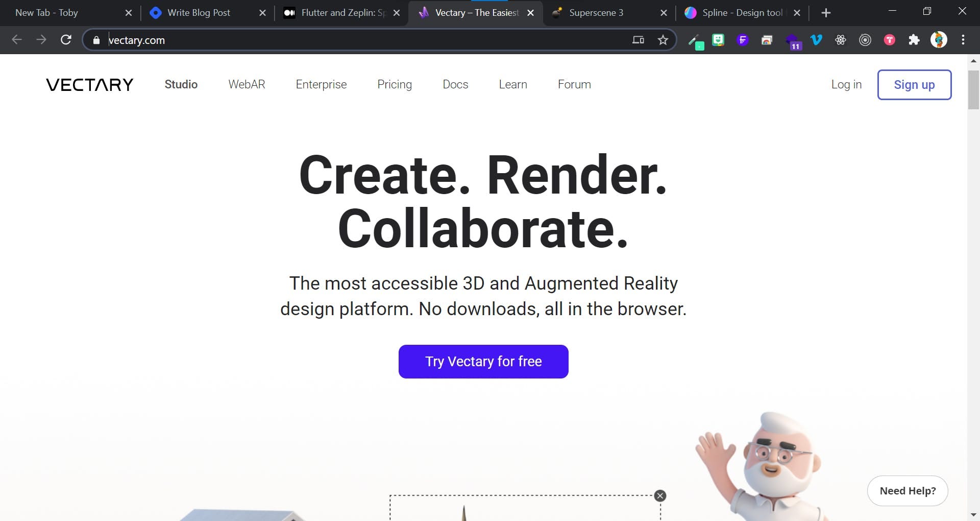
Task: Click the 'most accessible 3D' subtitle text
Action: [483, 296]
